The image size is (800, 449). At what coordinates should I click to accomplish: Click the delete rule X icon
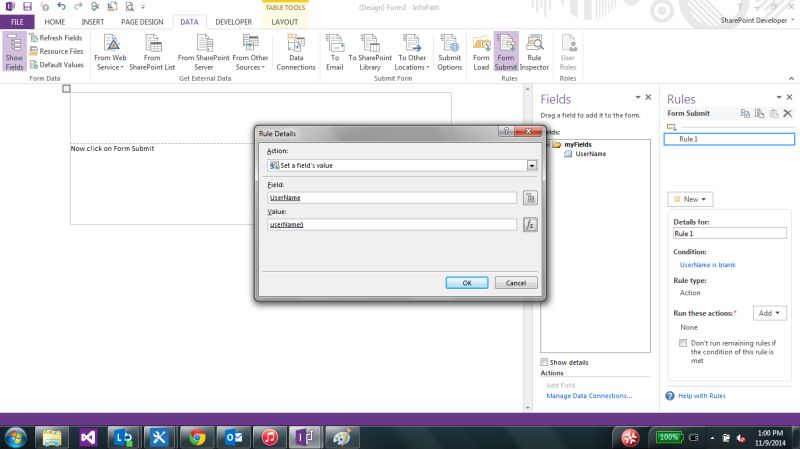click(787, 113)
